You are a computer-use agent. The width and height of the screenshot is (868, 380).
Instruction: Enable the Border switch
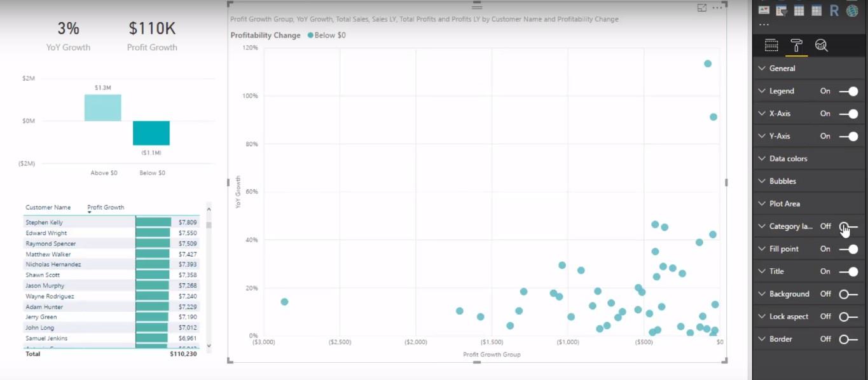pyautogui.click(x=848, y=339)
